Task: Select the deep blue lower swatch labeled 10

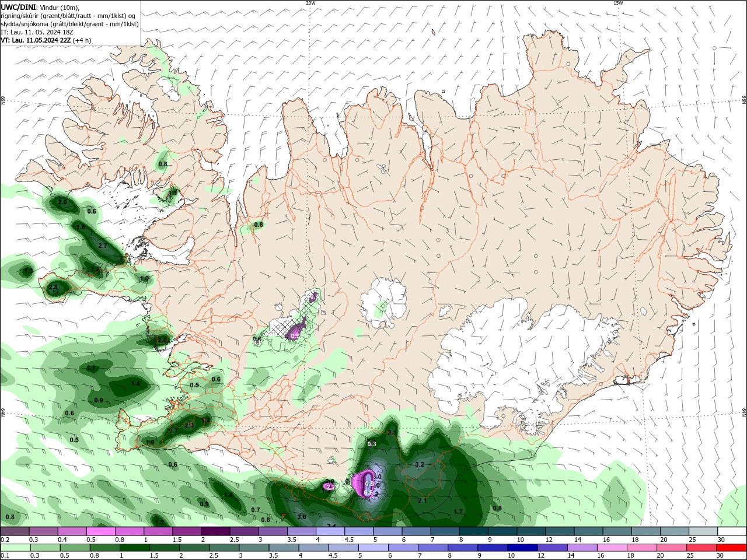Action: coord(521,548)
